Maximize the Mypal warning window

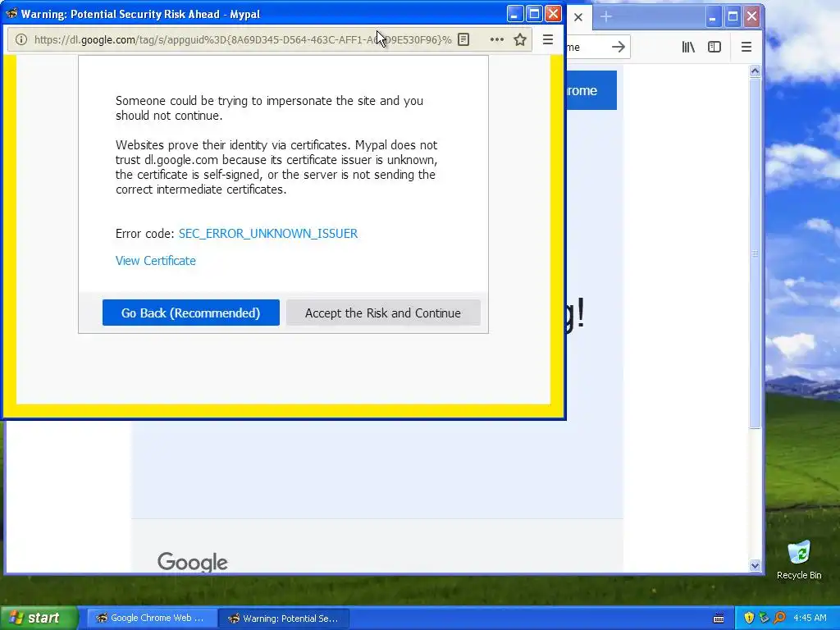[534, 14]
